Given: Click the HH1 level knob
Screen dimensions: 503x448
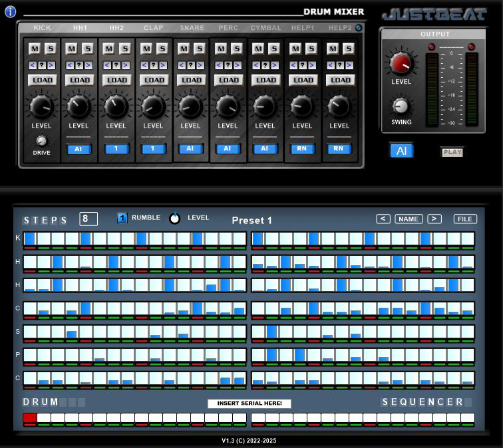Looking at the screenshot, I should tap(79, 107).
